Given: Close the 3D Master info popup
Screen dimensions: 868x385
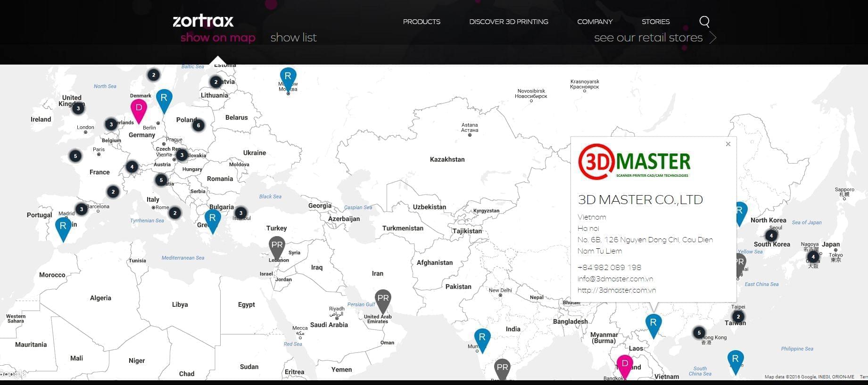Looking at the screenshot, I should [x=728, y=144].
